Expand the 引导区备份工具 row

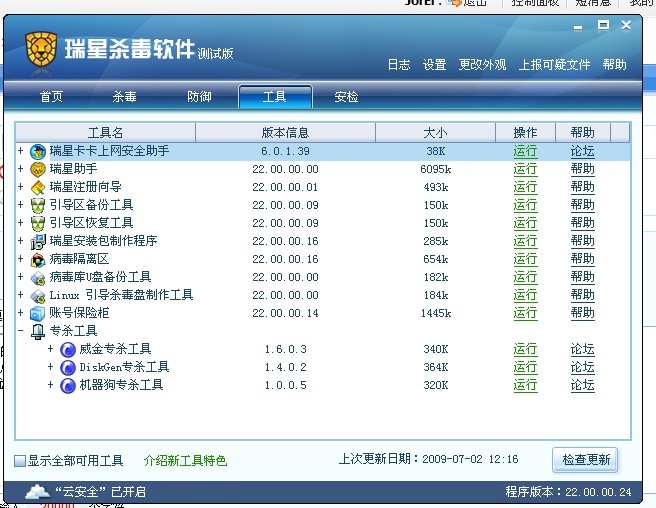pyautogui.click(x=20, y=204)
